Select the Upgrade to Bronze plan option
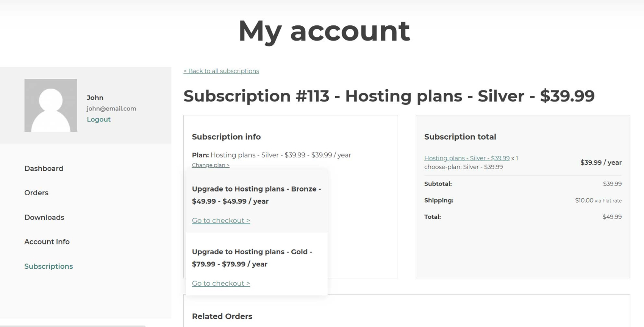This screenshot has height=327, width=644. point(256,195)
